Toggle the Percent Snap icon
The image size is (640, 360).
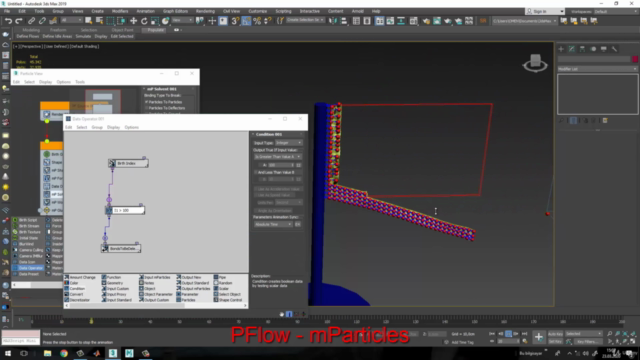pyautogui.click(x=257, y=20)
